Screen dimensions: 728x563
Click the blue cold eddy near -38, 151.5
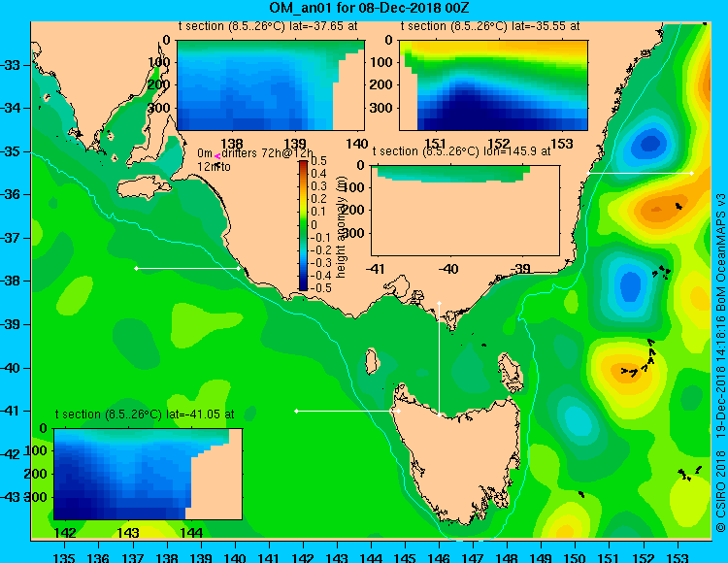[630, 285]
